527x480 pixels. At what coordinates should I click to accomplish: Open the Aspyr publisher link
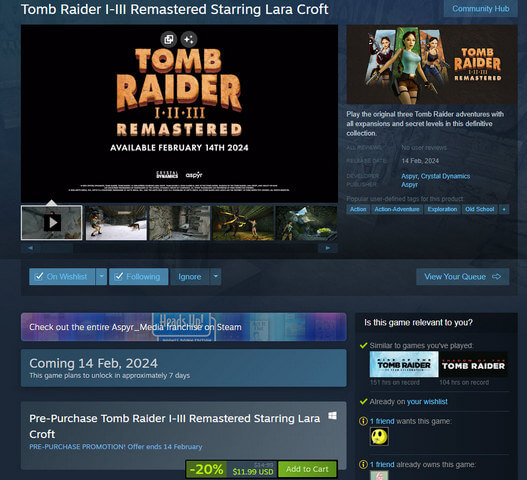[409, 185]
